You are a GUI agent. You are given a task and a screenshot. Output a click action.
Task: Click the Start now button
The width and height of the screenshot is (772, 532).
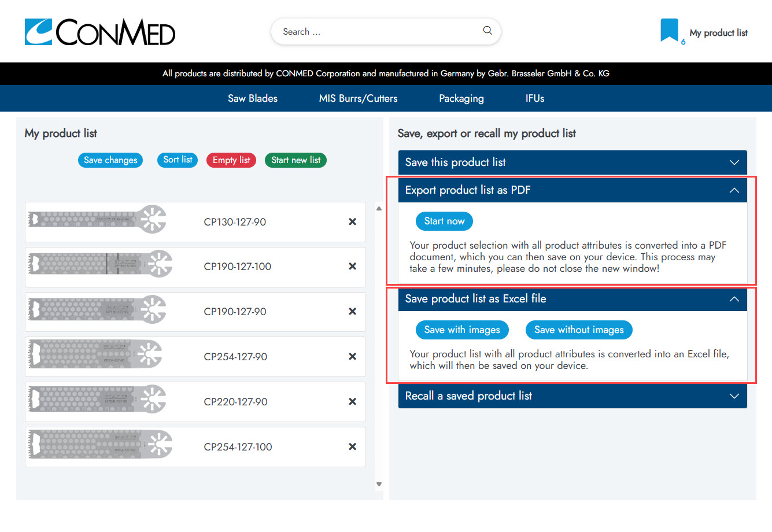pos(444,221)
